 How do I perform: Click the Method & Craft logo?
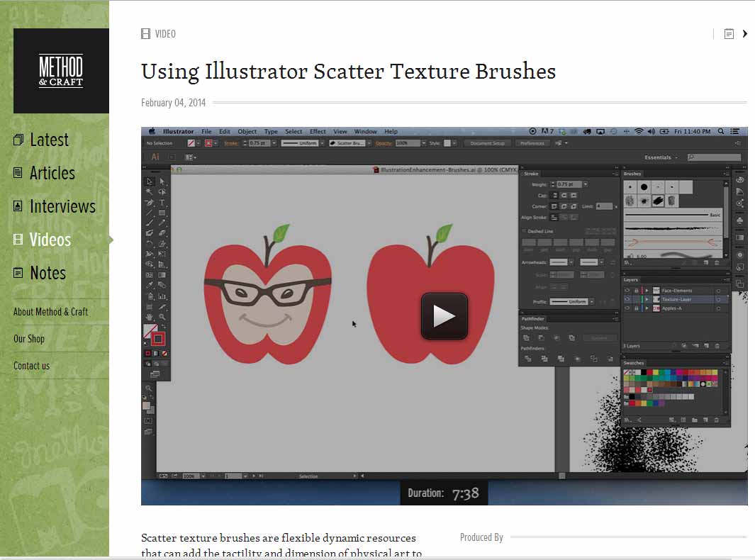pyautogui.click(x=61, y=71)
